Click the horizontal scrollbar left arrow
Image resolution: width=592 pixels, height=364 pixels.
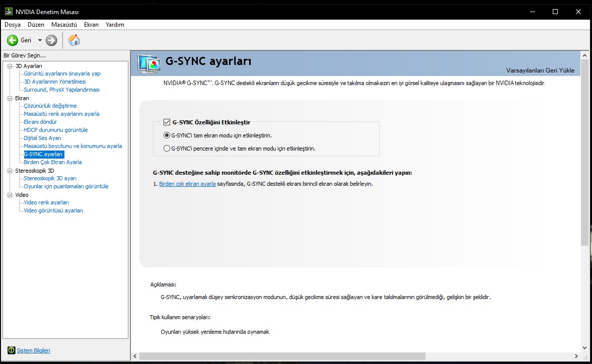pyautogui.click(x=135, y=356)
